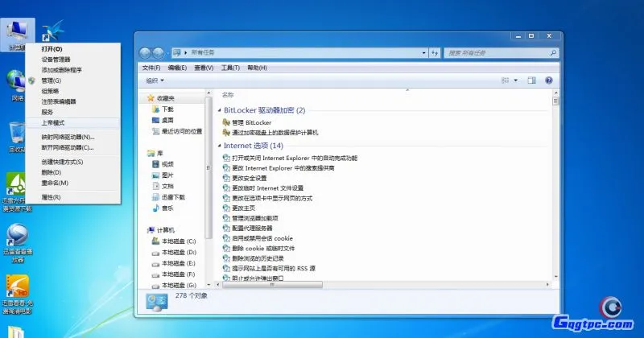Open 图片 library in navigation pane

pos(163,175)
